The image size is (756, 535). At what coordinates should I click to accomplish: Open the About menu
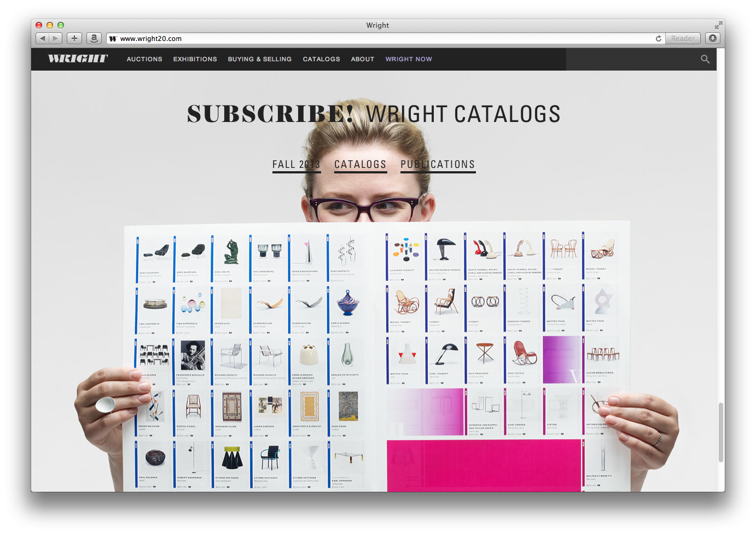(363, 59)
